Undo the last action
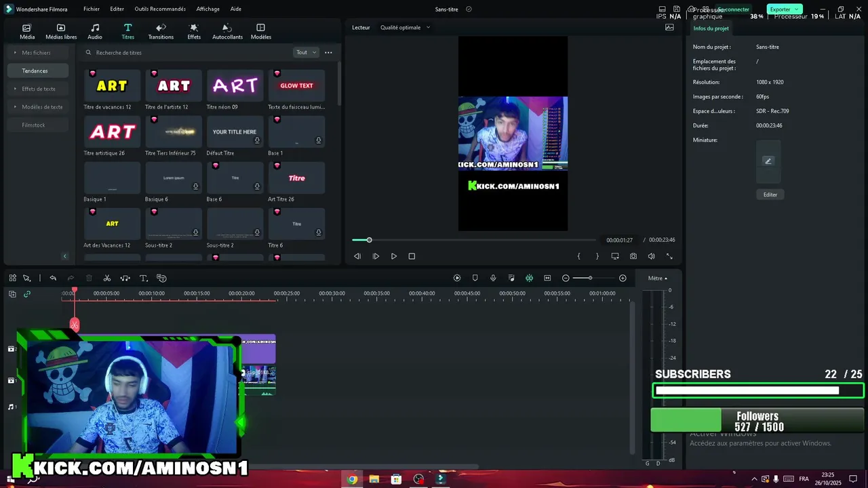This screenshot has width=868, height=488. tap(53, 278)
